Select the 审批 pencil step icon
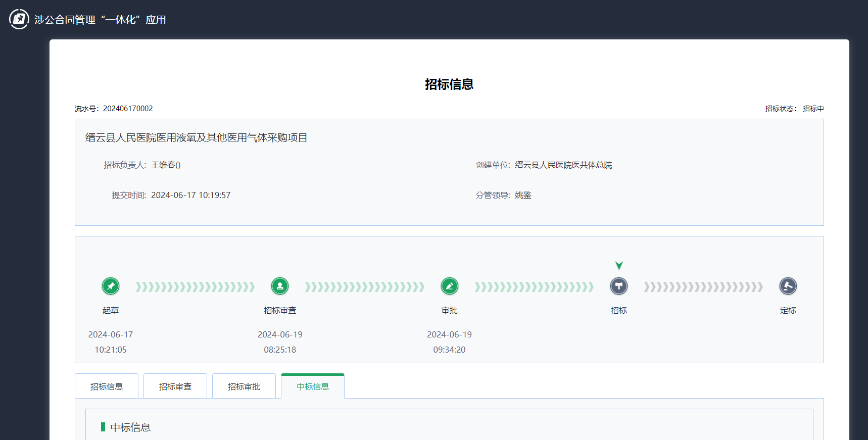 click(x=449, y=286)
